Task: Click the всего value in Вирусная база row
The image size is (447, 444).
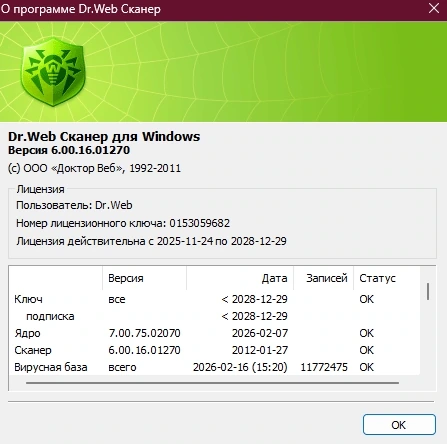Action: pyautogui.click(x=122, y=367)
